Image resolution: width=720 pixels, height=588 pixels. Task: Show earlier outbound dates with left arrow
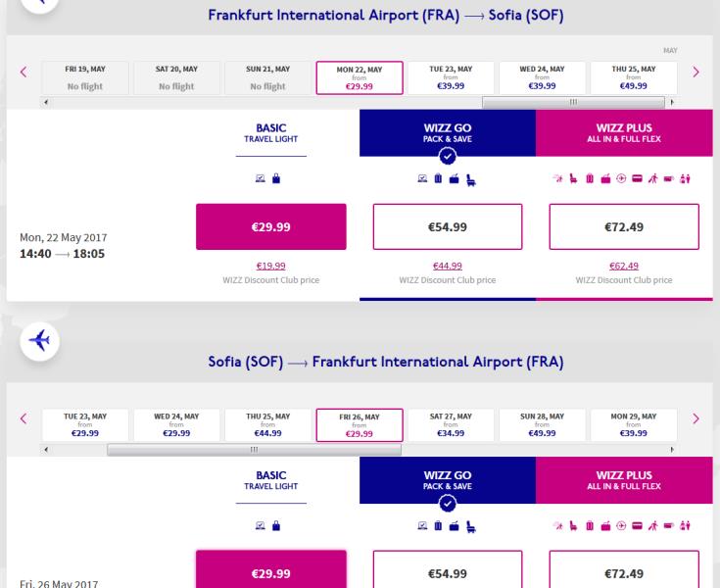tap(23, 73)
